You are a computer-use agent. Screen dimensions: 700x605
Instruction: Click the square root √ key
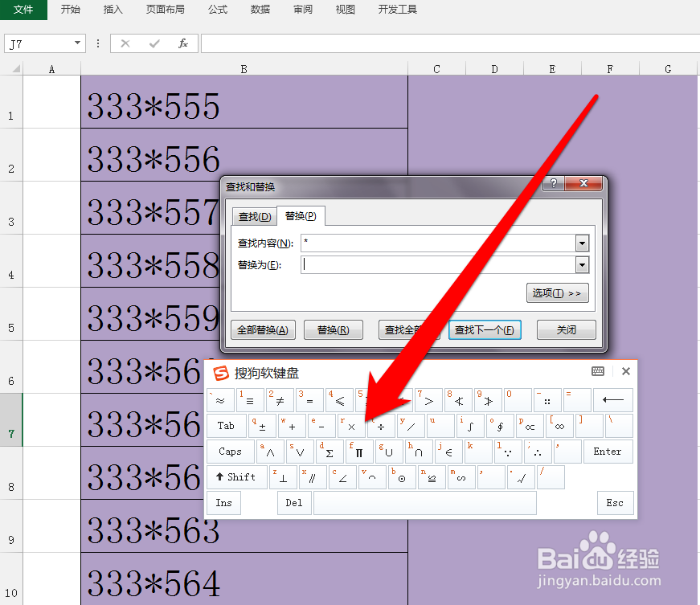(x=521, y=477)
